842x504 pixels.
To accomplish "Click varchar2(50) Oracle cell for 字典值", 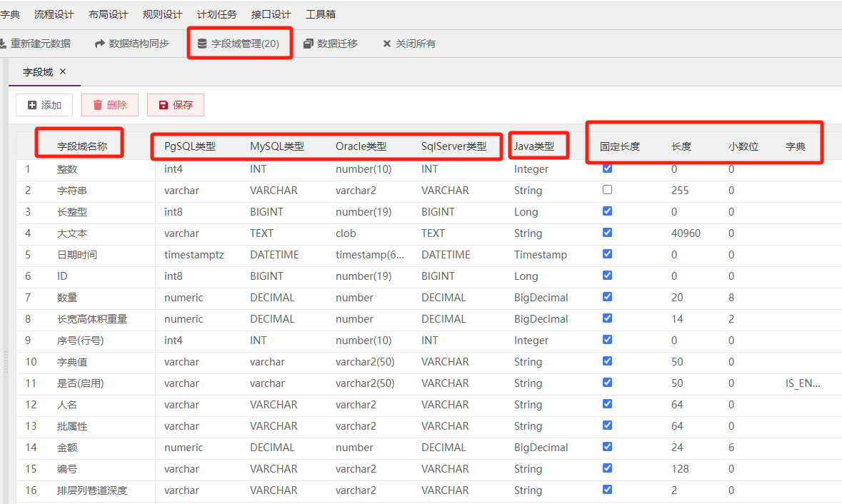I will (x=365, y=362).
